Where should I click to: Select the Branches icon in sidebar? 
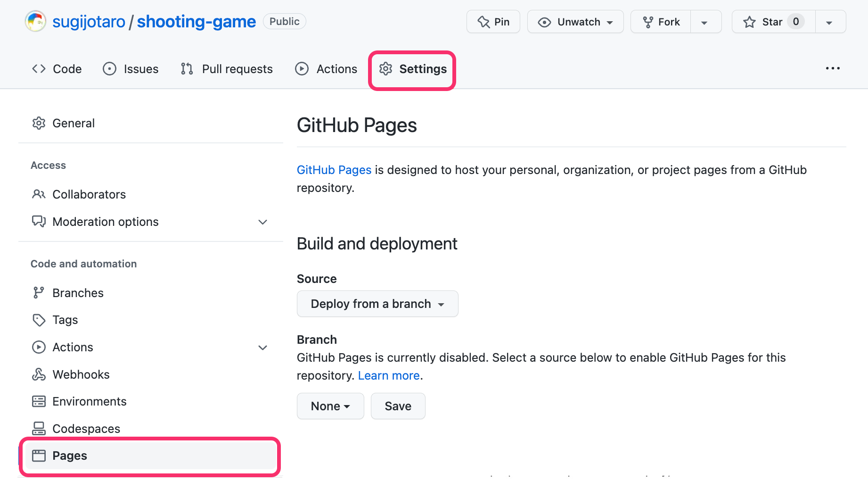[39, 292]
